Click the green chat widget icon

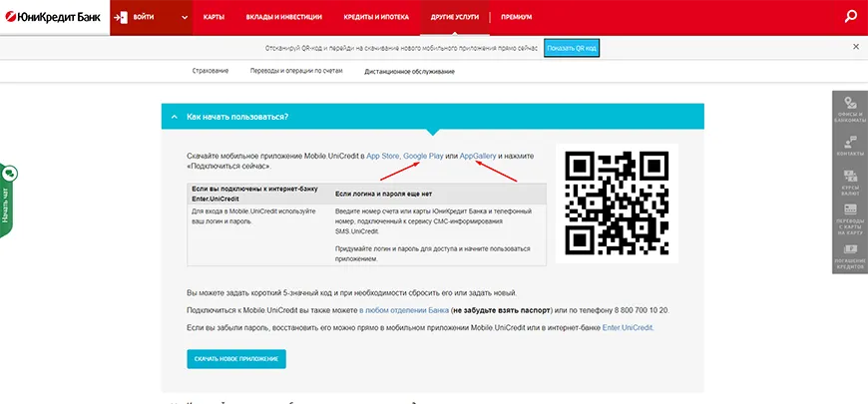point(9,174)
